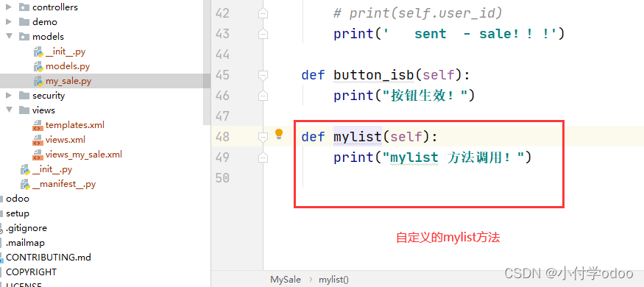644x287 pixels.
Task: Expand the demo folder arrow
Action: pyautogui.click(x=9, y=22)
